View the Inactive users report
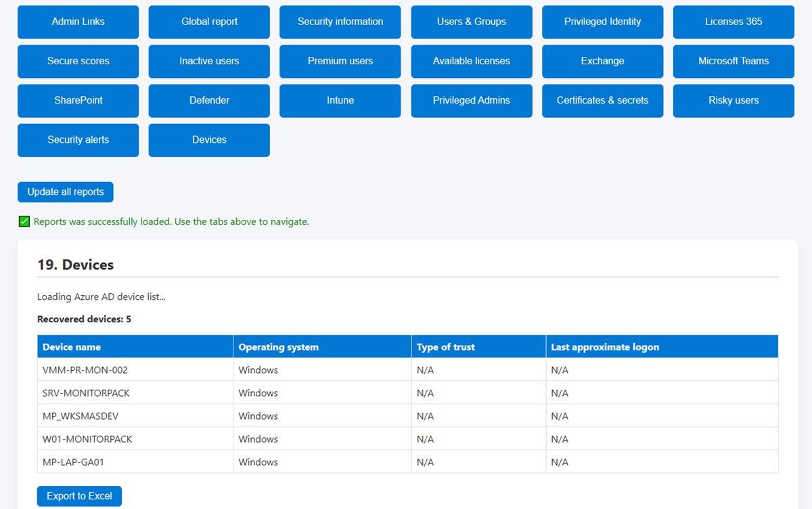Screen dimensions: 812x509 209,61
